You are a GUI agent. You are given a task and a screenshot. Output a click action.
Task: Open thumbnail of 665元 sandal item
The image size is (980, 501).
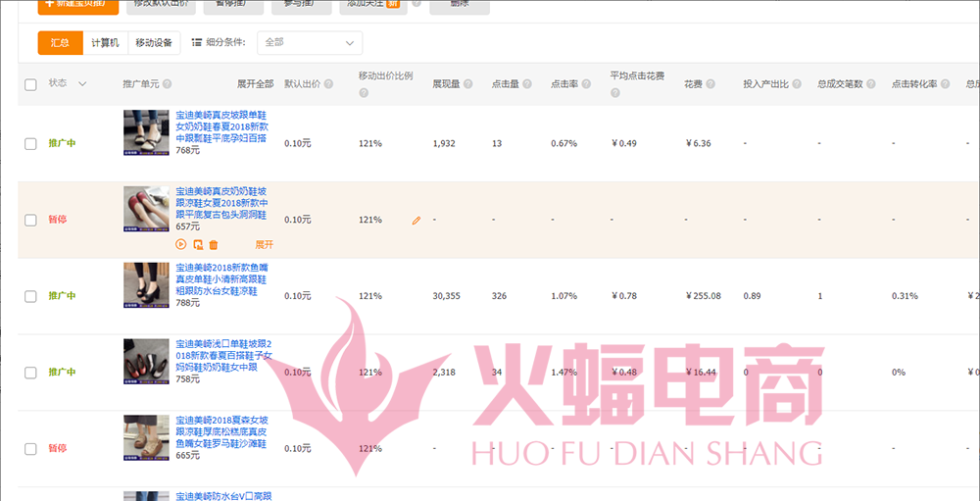(146, 437)
